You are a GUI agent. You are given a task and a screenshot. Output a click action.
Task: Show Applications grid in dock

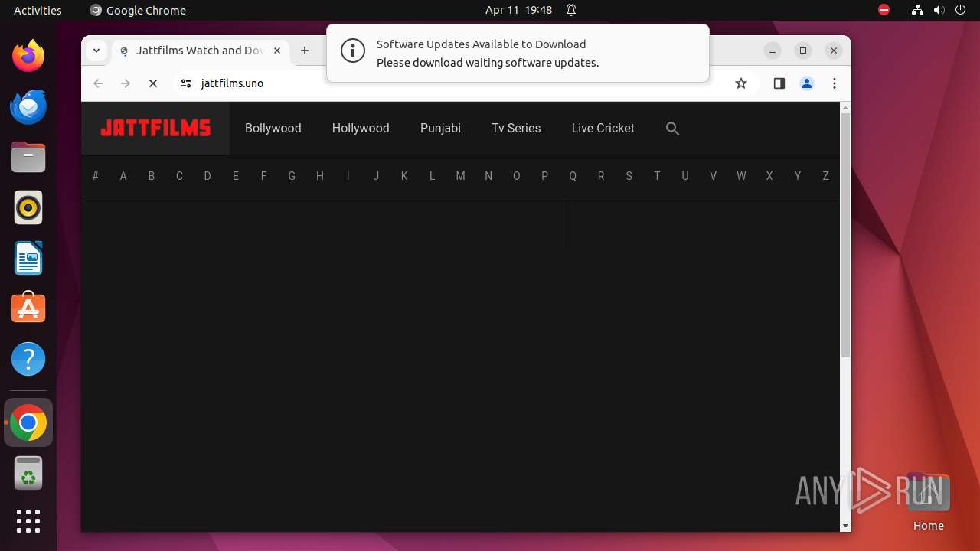(x=28, y=521)
